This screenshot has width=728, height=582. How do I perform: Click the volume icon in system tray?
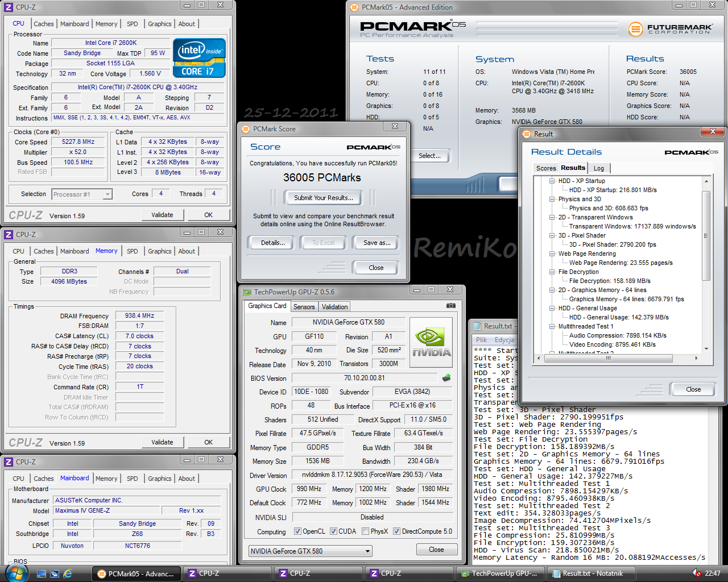click(696, 573)
